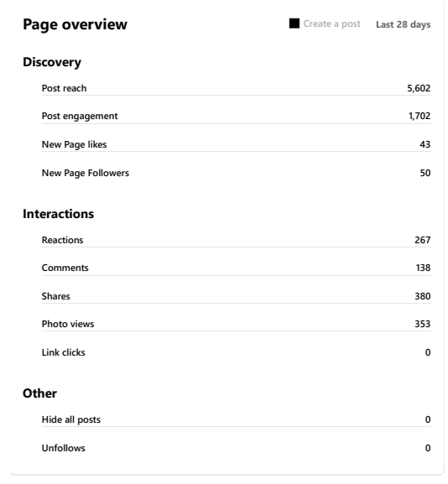Open Post engagement metric
Viewport: 448px width, 484px height.
pyautogui.click(x=237, y=116)
